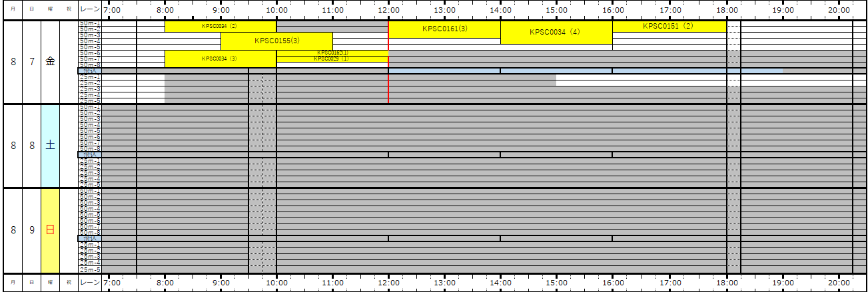Click 8:00 on the top time axis
Viewport: 868px width, 292px height.
coord(165,10)
